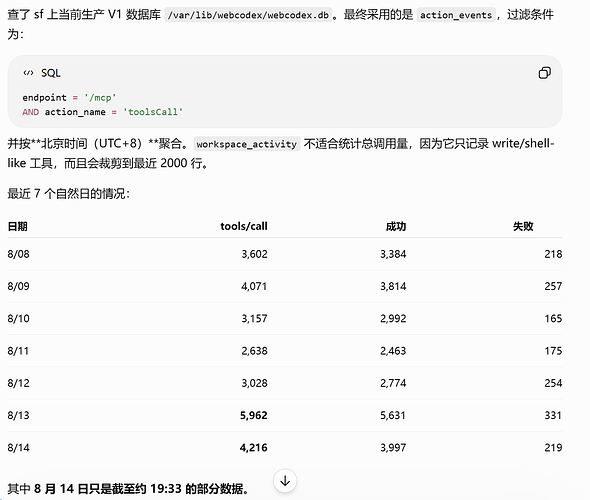Viewport: 590px width, 500px height.
Task: Click the action_events inline code
Action: click(x=456, y=15)
